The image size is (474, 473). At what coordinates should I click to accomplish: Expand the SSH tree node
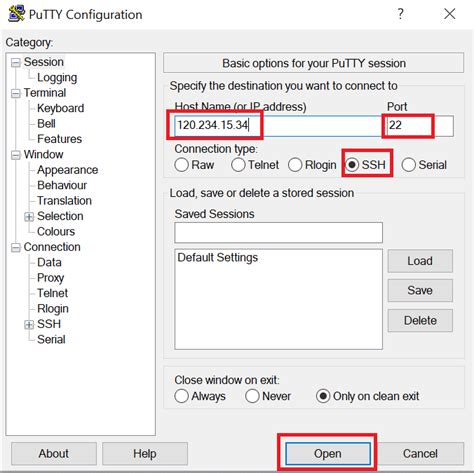tap(29, 324)
